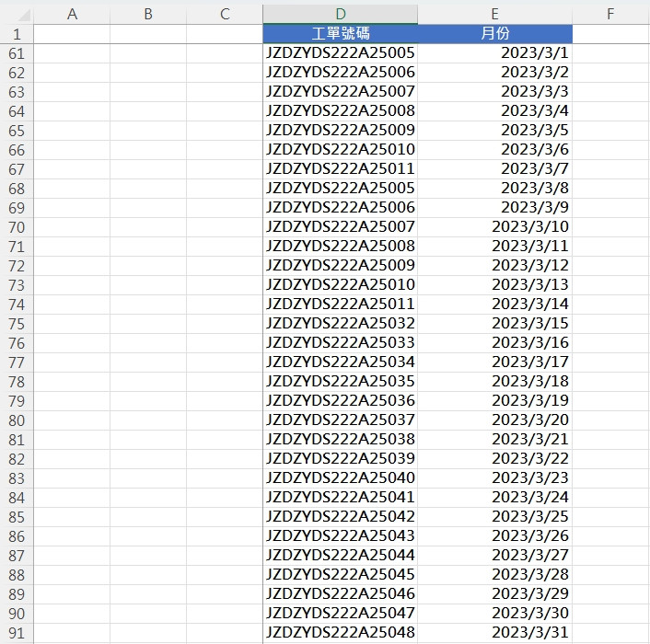Select column B header
Screen dimensions: 650x644
tap(148, 14)
